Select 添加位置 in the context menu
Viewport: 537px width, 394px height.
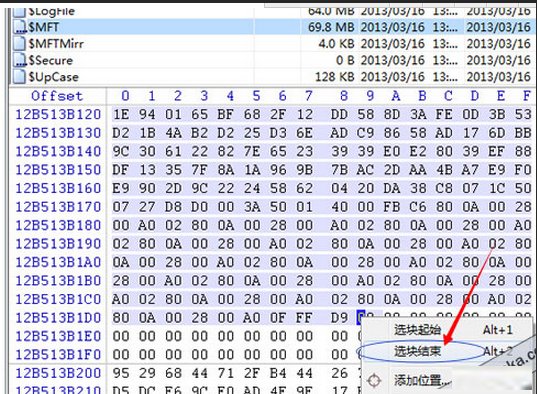pos(422,380)
